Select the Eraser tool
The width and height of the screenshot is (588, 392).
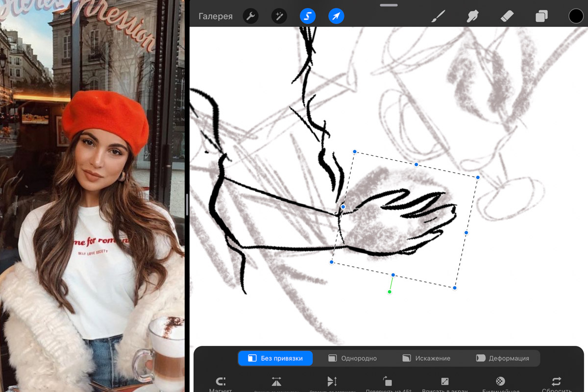click(x=507, y=17)
